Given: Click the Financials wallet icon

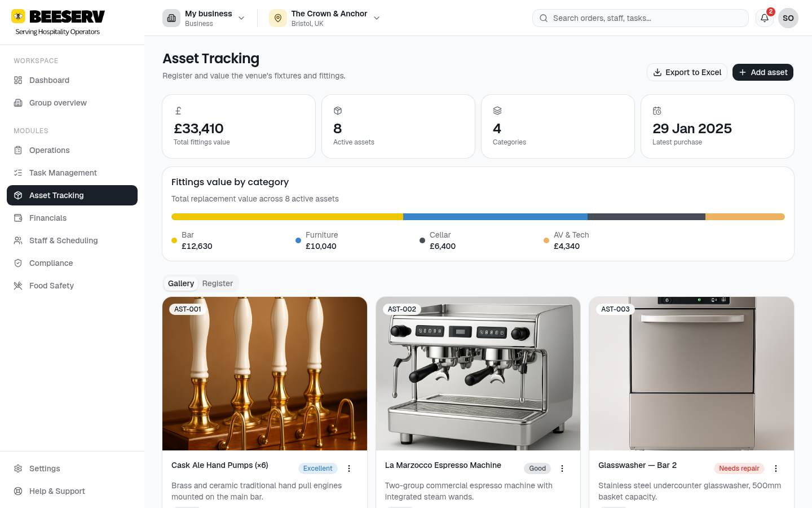Looking at the screenshot, I should (18, 218).
